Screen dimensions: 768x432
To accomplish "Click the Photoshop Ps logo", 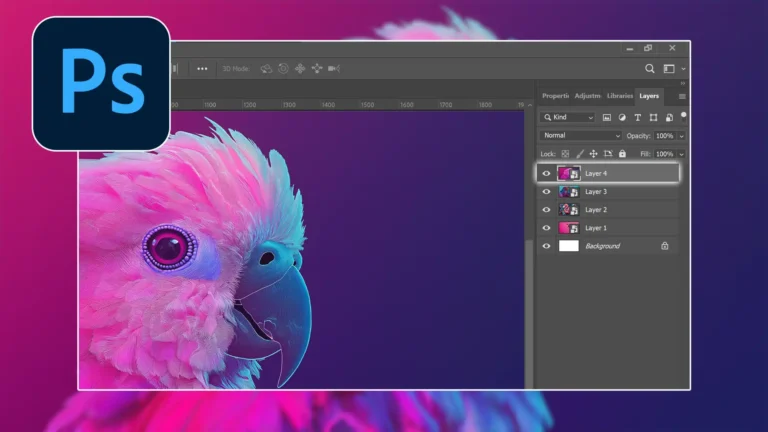I will pyautogui.click(x=101, y=84).
